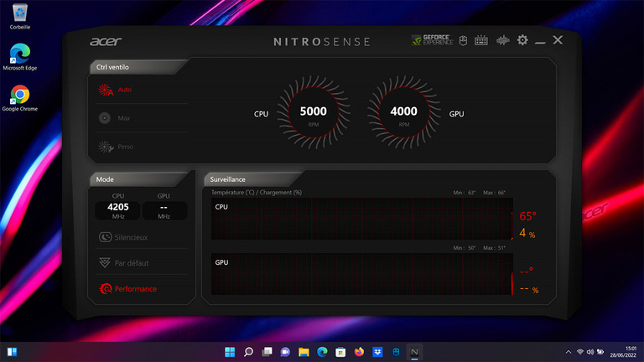Open the Windows Start menu
The image size is (644, 362).
click(x=230, y=352)
